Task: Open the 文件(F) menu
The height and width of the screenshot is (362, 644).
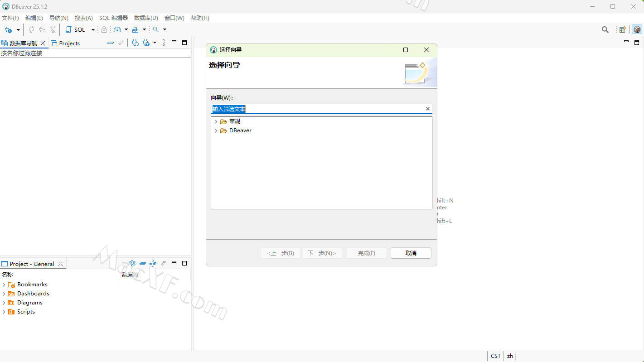Action: tap(10, 18)
